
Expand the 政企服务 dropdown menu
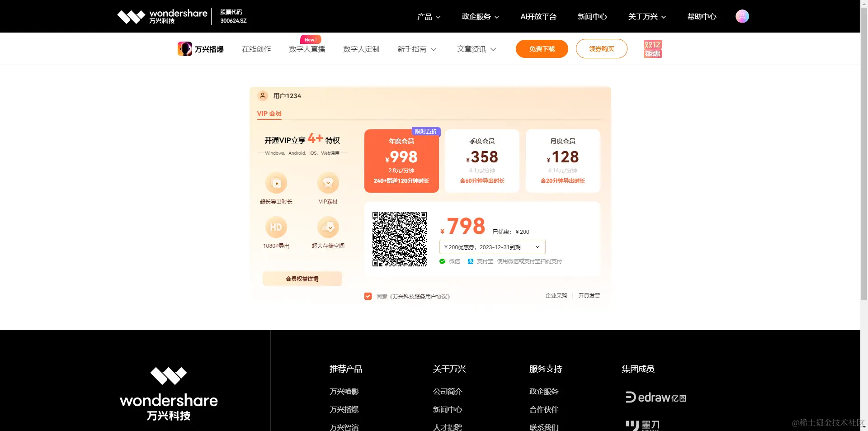[x=481, y=17]
